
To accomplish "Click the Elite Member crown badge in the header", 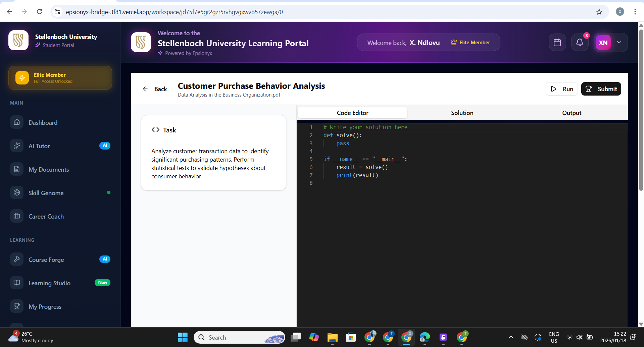I will point(470,43).
